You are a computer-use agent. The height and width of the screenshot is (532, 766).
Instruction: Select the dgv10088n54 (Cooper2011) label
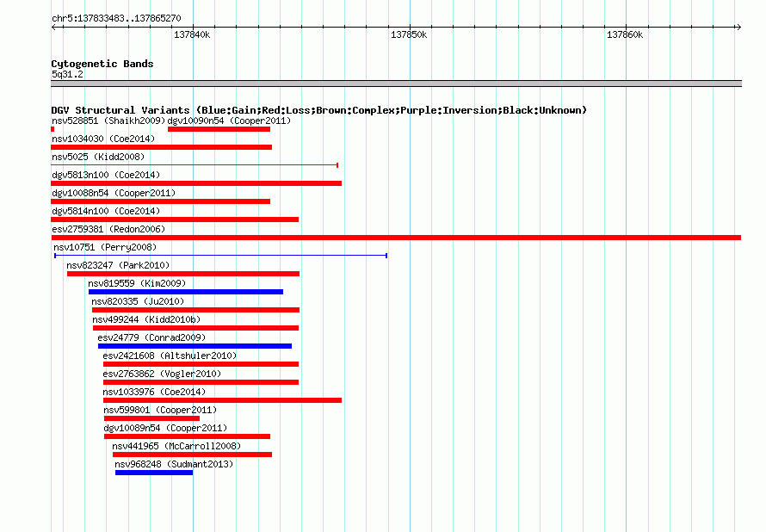[114, 193]
